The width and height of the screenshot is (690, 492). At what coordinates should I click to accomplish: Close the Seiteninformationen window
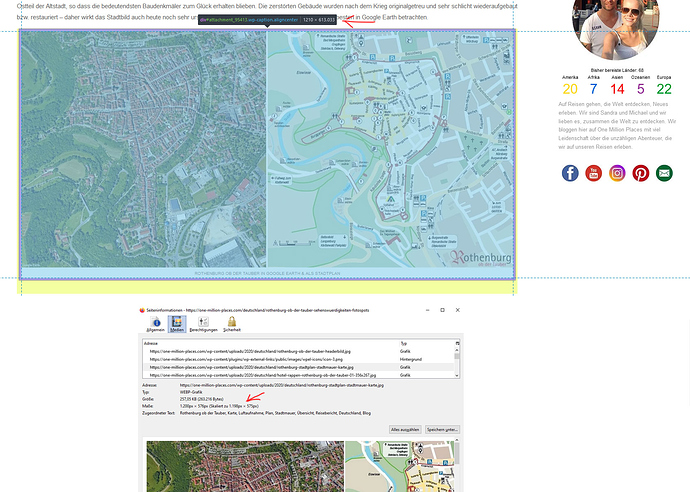click(458, 310)
